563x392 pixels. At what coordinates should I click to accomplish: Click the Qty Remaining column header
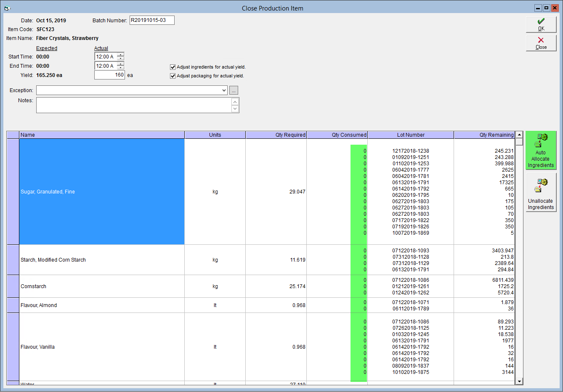click(484, 135)
